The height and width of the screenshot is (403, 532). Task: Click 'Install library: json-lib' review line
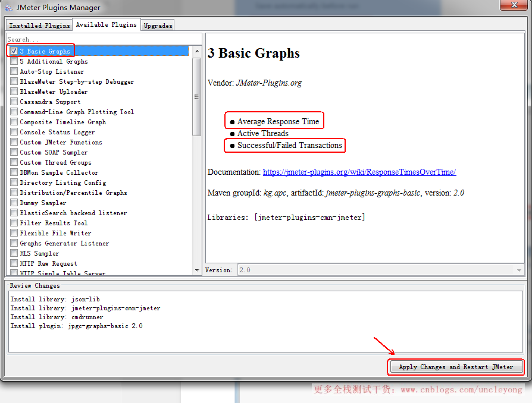pos(55,299)
